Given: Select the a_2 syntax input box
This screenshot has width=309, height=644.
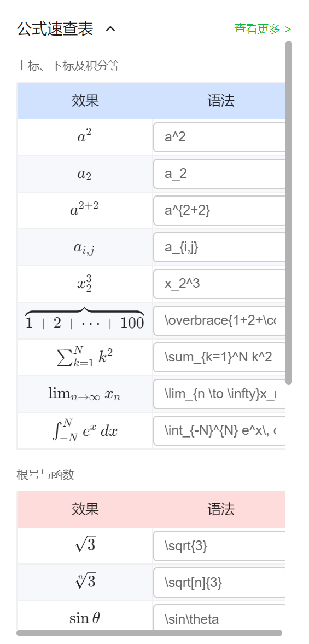Looking at the screenshot, I should click(219, 174).
